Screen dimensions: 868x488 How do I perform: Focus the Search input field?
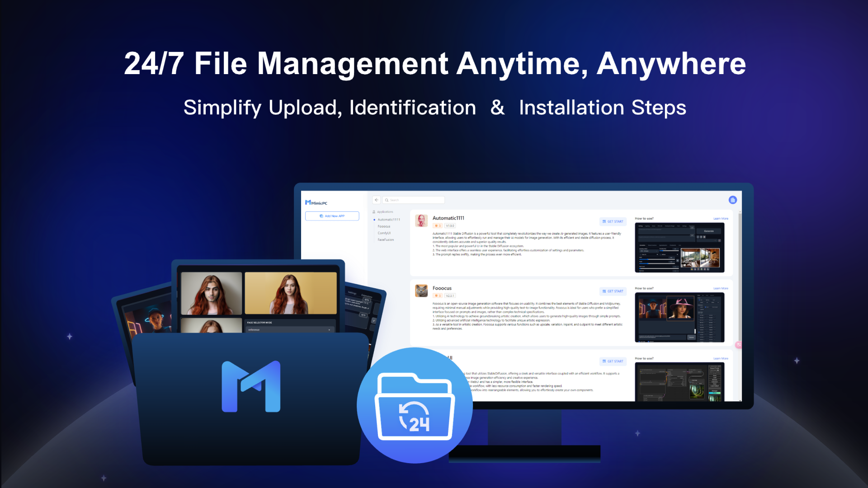click(x=414, y=200)
